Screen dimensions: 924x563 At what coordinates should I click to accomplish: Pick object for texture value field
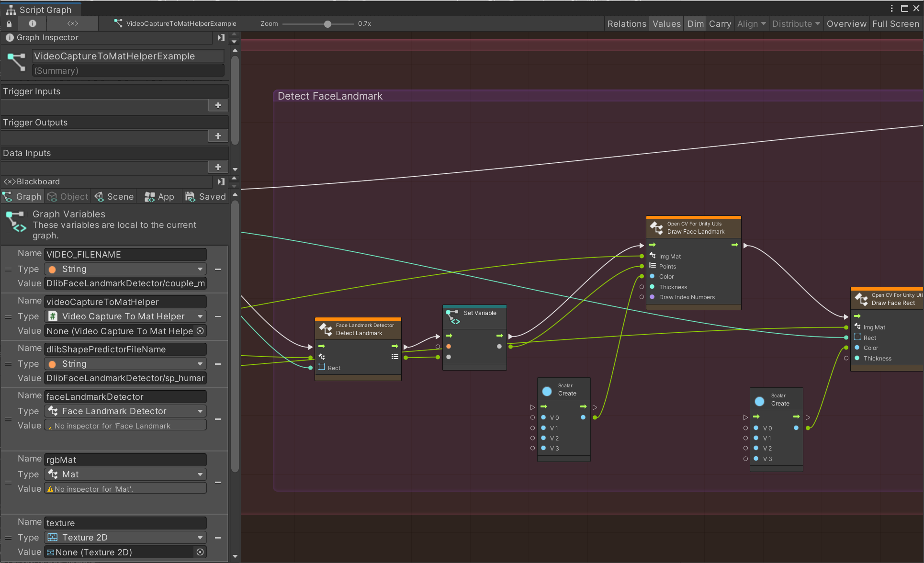point(200,552)
